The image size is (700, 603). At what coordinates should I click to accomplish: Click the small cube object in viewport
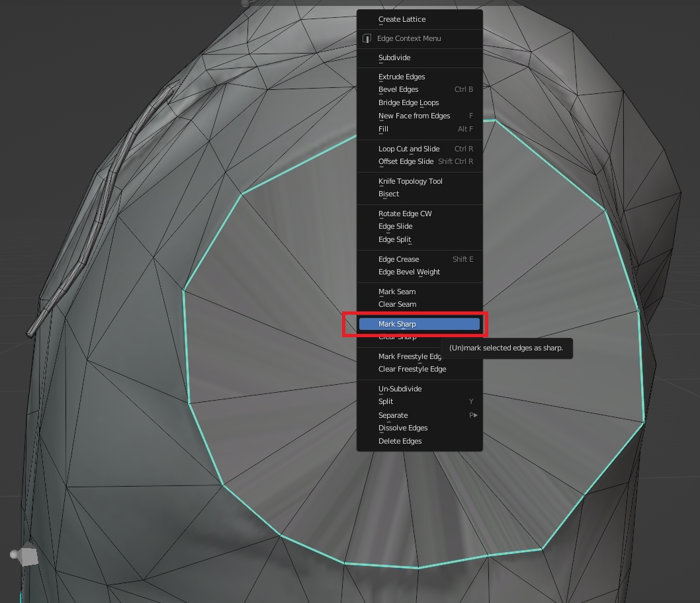point(29,557)
